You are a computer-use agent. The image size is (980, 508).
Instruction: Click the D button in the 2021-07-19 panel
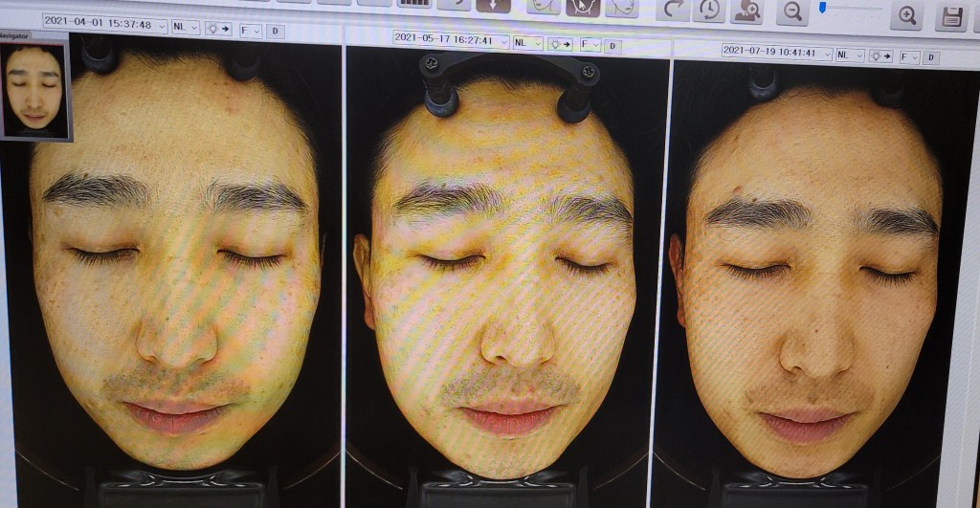coord(931,58)
